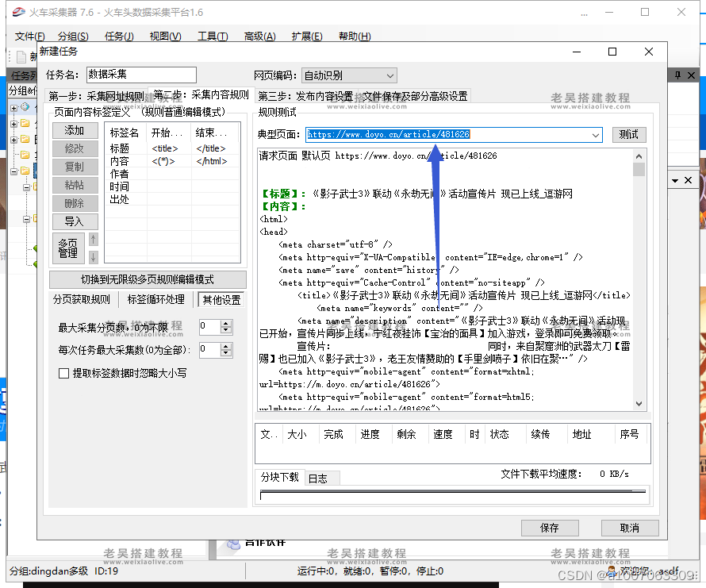Click the down arrow beside 多页管理

point(93,256)
